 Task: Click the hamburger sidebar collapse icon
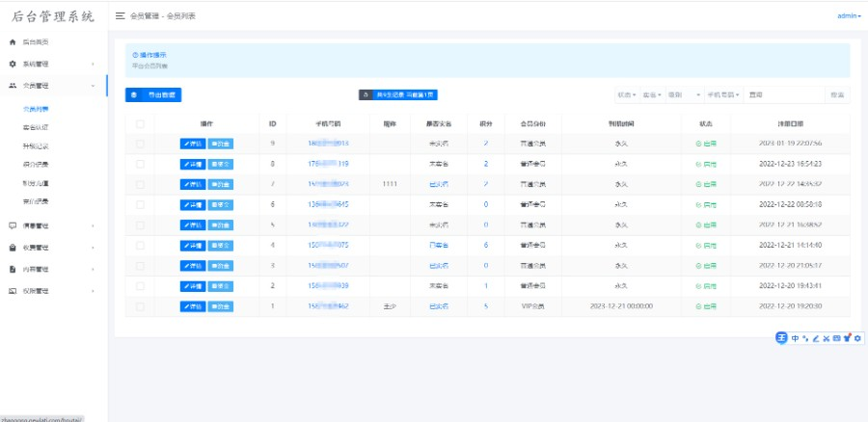120,16
